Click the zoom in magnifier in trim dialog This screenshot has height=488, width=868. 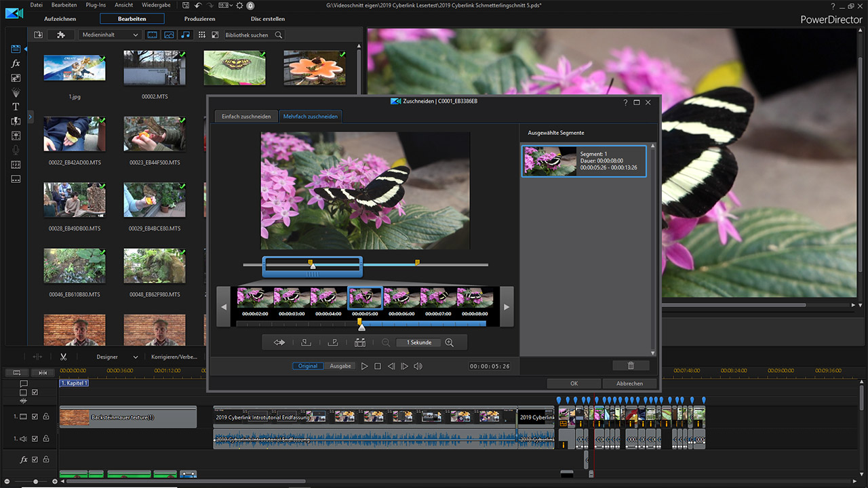pos(449,342)
